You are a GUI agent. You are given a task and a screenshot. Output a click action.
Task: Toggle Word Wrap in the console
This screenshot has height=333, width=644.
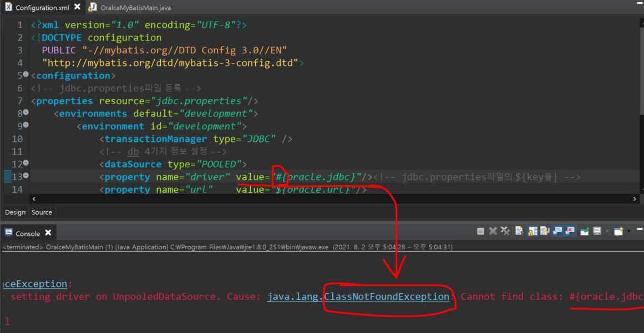[545, 232]
